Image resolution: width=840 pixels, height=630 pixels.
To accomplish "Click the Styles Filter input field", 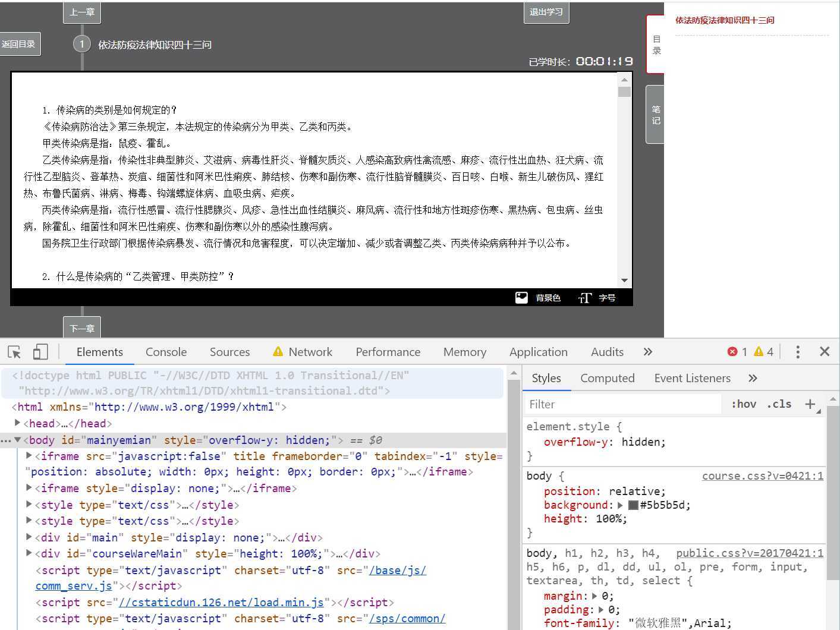I will [x=623, y=404].
